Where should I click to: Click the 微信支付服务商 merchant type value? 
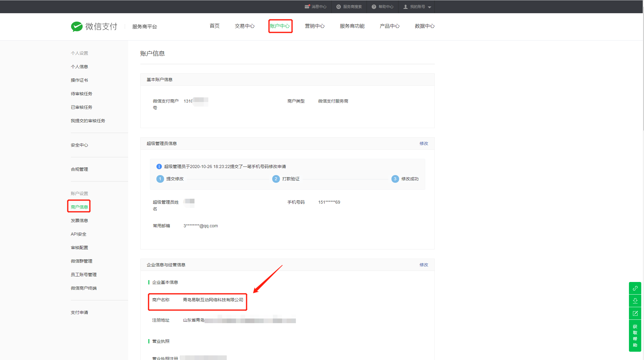tap(333, 101)
